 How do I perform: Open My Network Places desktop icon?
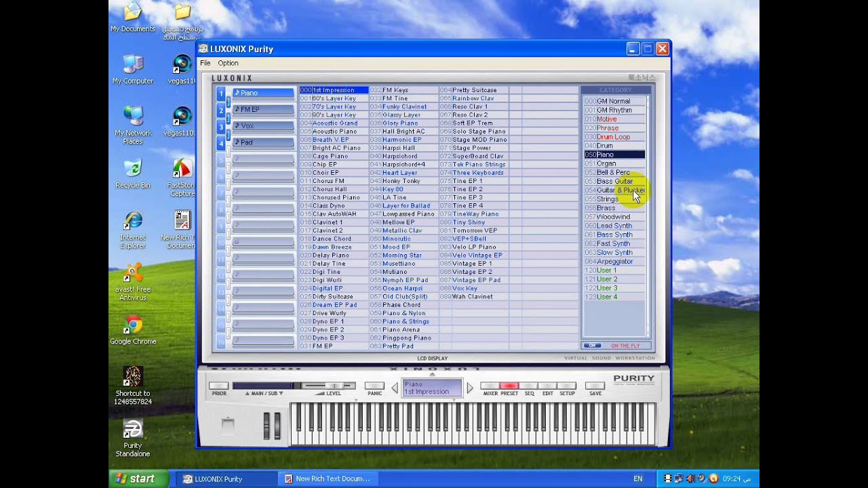coord(133,125)
